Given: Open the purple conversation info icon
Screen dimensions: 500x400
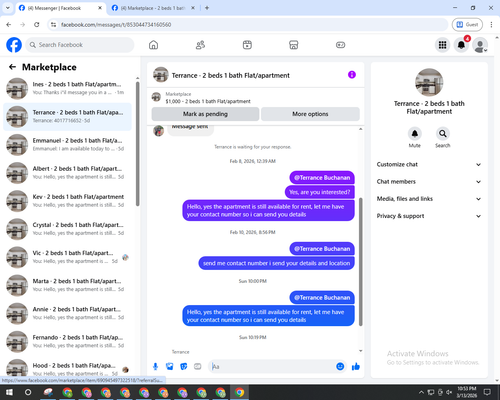Looking at the screenshot, I should [x=352, y=75].
